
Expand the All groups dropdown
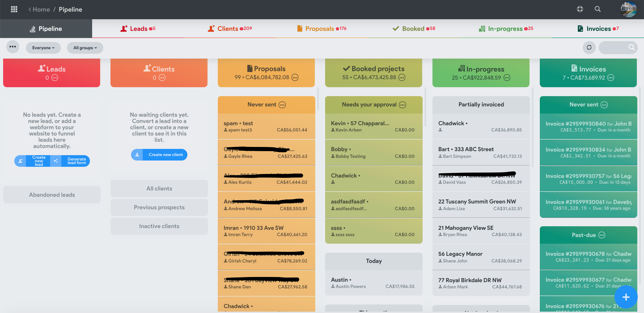click(x=85, y=48)
